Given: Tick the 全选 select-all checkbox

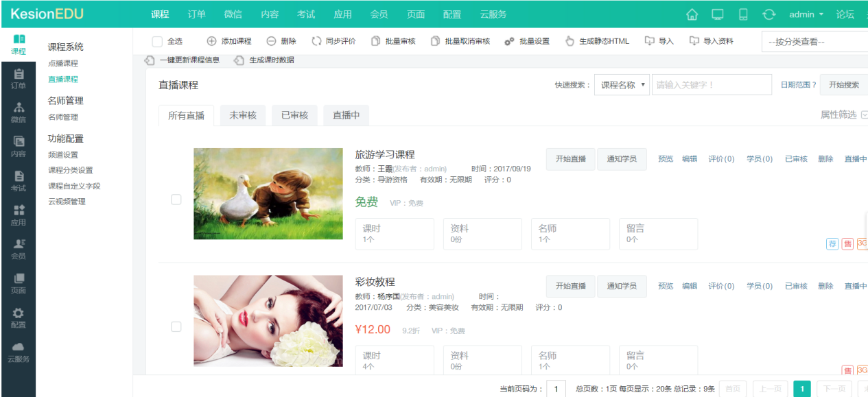Looking at the screenshot, I should pyautogui.click(x=157, y=42).
